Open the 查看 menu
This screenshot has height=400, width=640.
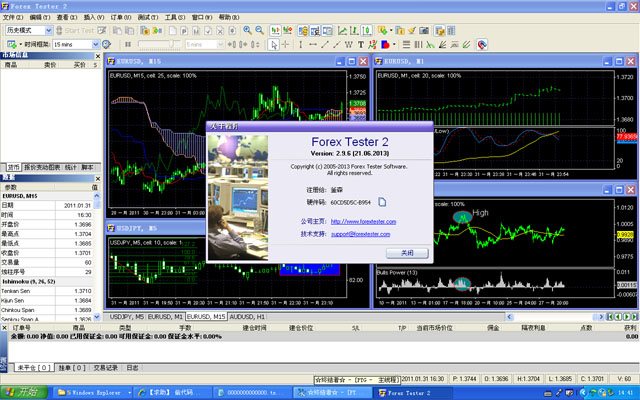67,17
